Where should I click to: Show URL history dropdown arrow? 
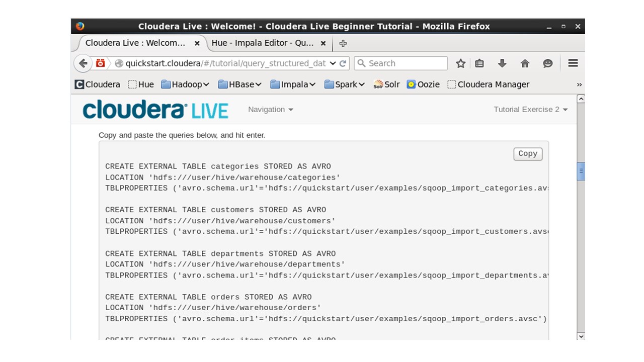333,63
